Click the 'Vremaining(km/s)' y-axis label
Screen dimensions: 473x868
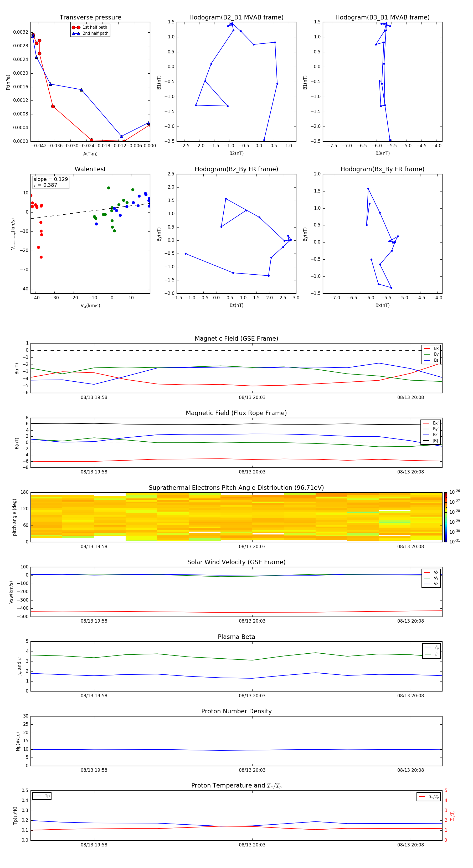coord(13,234)
